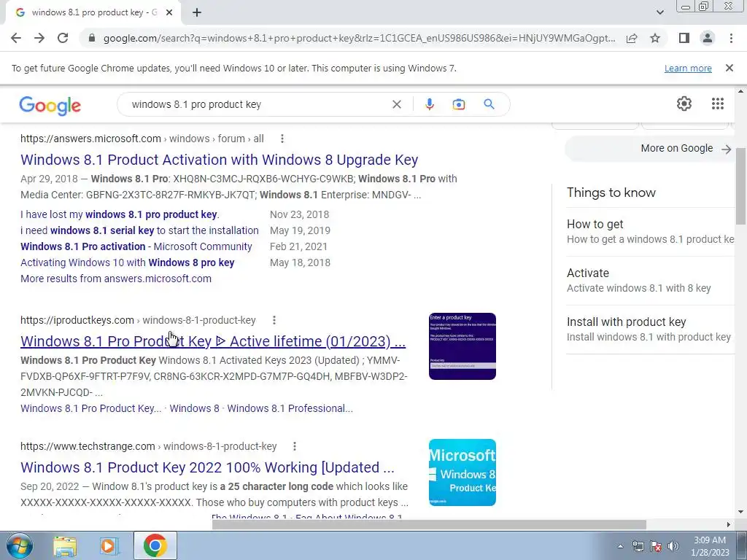Open Windows 8.1 Product Key 2022 100% Working result
This screenshot has width=747, height=560.
pos(207,467)
